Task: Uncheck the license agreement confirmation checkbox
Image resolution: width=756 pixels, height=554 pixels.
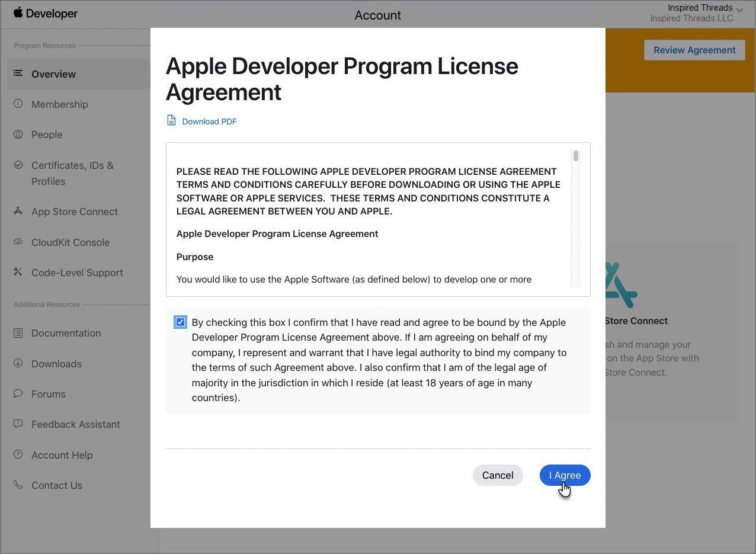Action: click(180, 322)
